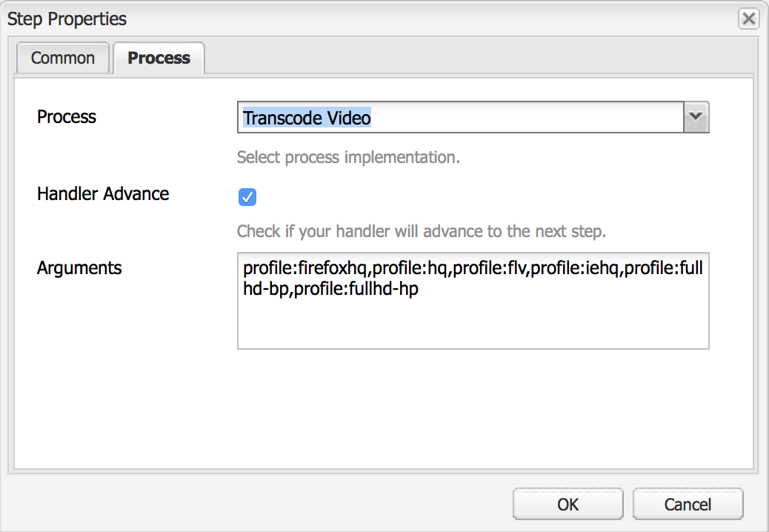Screen dimensions: 769x532
Task: Click into the Arguments text area
Action: pyautogui.click(x=473, y=301)
